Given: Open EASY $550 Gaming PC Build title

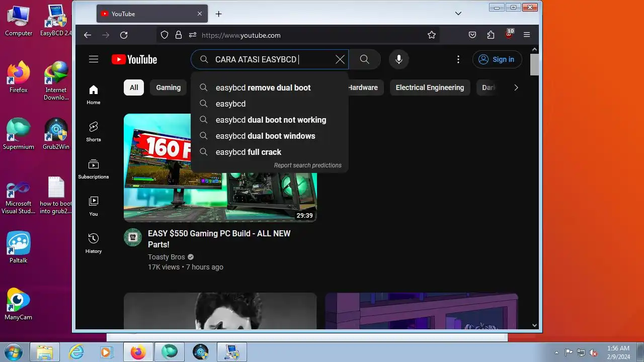Looking at the screenshot, I should (x=219, y=239).
